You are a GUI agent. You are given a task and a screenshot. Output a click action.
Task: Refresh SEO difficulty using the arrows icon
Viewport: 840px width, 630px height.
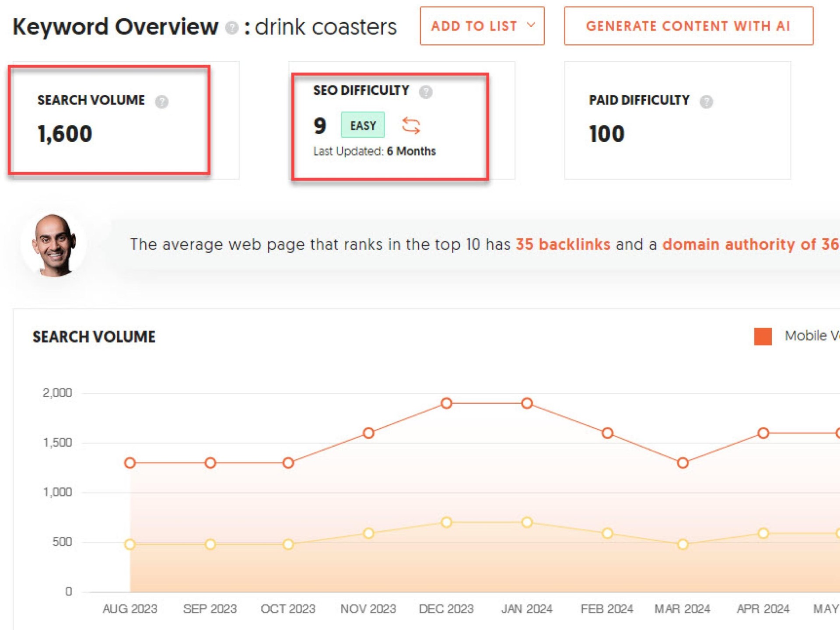[411, 126]
